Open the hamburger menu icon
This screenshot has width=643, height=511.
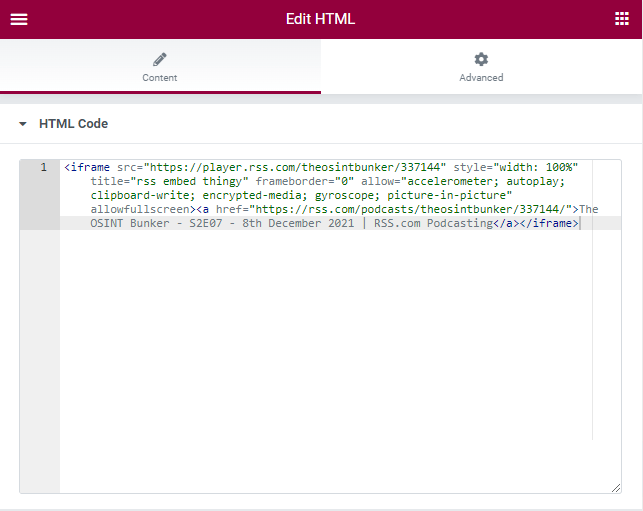coord(19,19)
